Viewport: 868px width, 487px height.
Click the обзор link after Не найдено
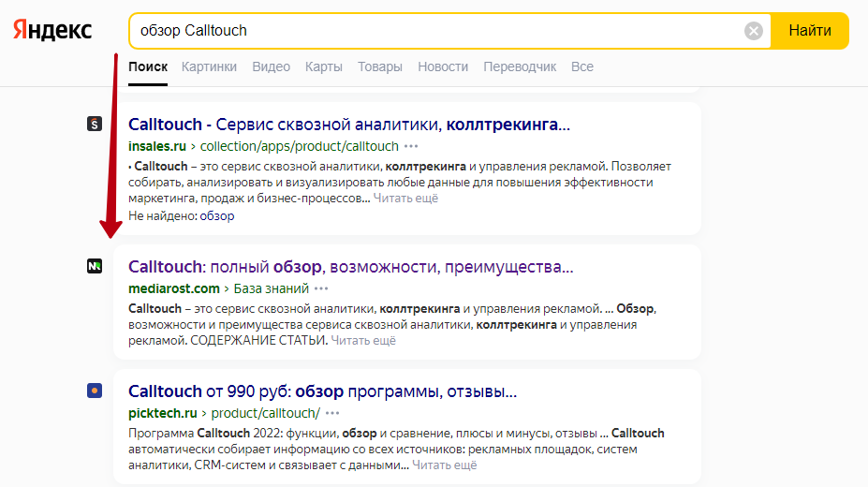click(x=217, y=215)
